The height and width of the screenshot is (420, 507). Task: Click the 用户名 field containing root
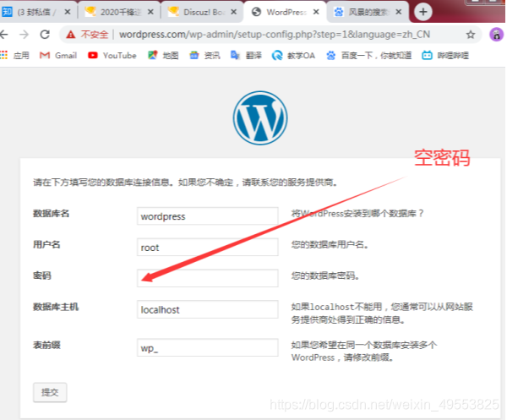pos(207,247)
